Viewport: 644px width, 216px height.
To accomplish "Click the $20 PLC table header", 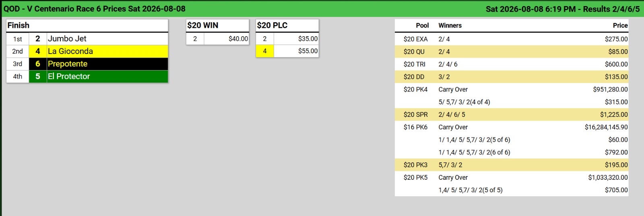I will pyautogui.click(x=287, y=25).
